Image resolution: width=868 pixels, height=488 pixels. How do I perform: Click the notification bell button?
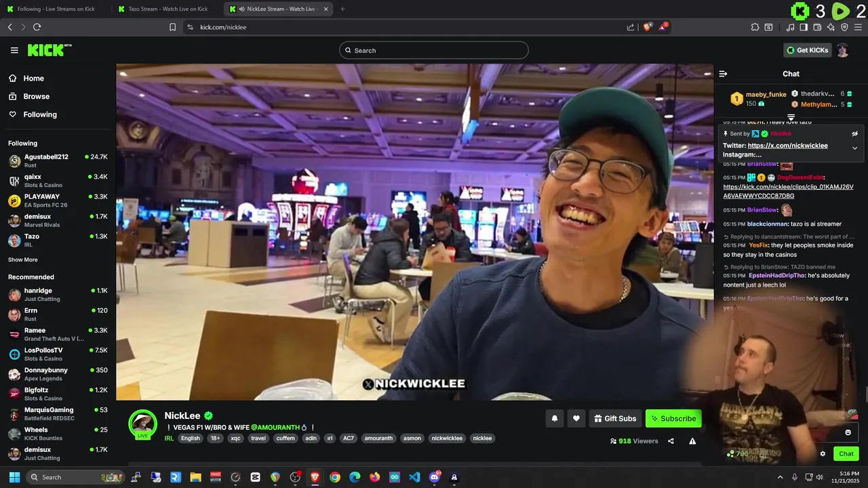coord(555,419)
